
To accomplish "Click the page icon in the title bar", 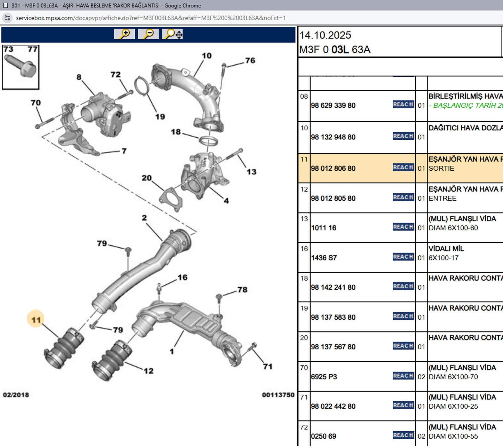I will pos(5,5).
